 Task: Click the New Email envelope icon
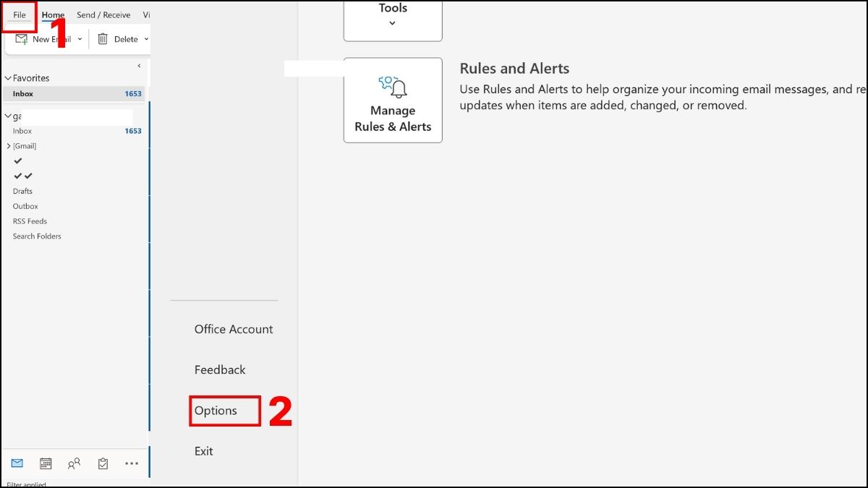coord(21,39)
